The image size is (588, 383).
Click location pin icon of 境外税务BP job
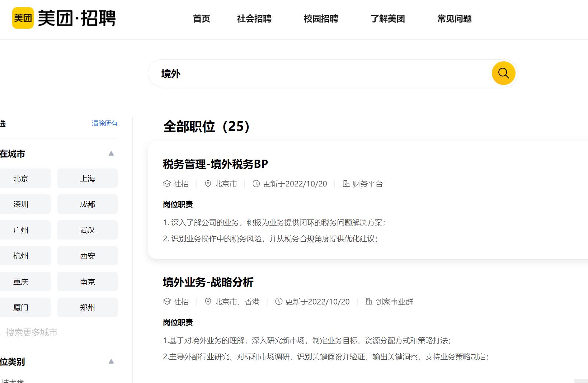[x=208, y=184]
